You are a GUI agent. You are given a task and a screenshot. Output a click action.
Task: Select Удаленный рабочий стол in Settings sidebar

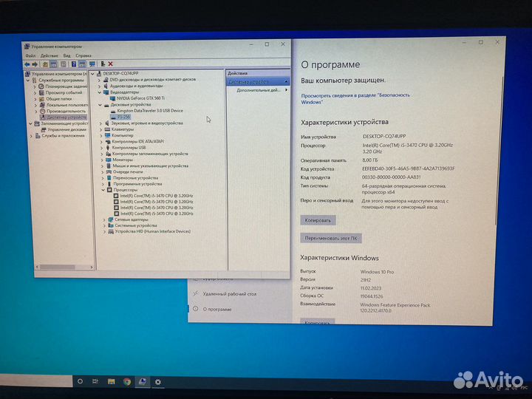(x=230, y=294)
